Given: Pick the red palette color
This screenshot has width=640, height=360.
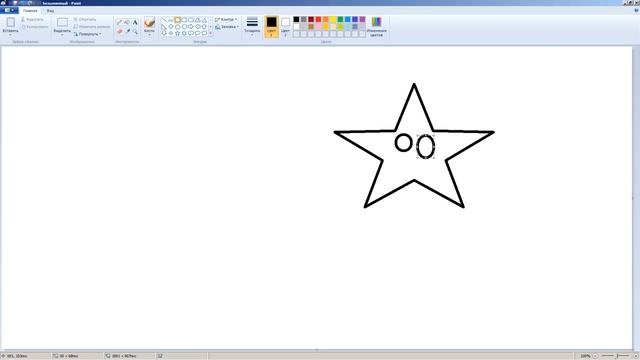Looking at the screenshot, I should (x=318, y=19).
